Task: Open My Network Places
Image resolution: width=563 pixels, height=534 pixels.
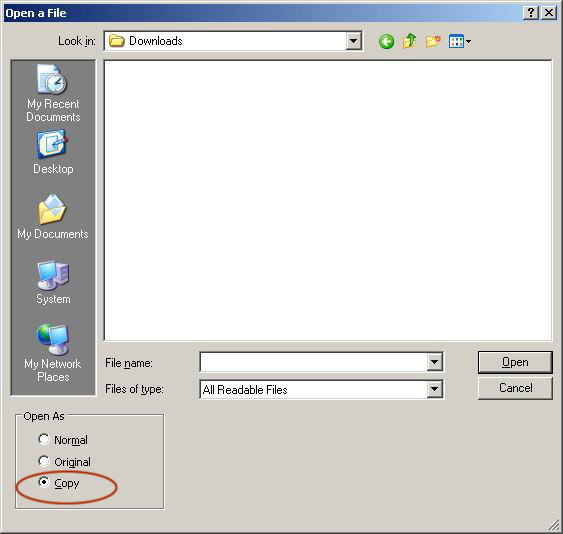Action: [53, 353]
